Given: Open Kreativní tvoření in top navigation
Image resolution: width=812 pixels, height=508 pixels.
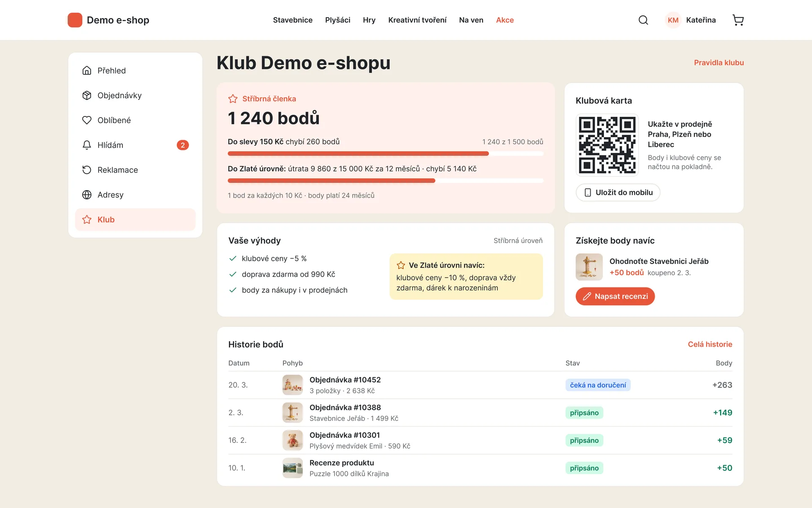Looking at the screenshot, I should (417, 20).
